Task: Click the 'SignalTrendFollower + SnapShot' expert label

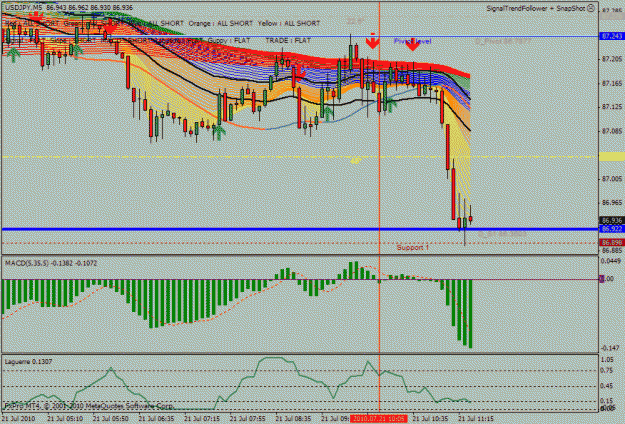Action: pyautogui.click(x=535, y=8)
